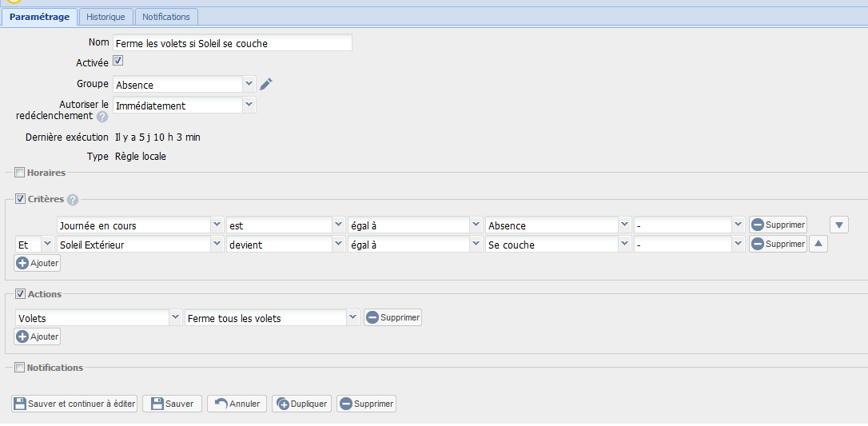Enable the Horaires section checkbox
Image resolution: width=868 pixels, height=426 pixels.
click(x=19, y=172)
